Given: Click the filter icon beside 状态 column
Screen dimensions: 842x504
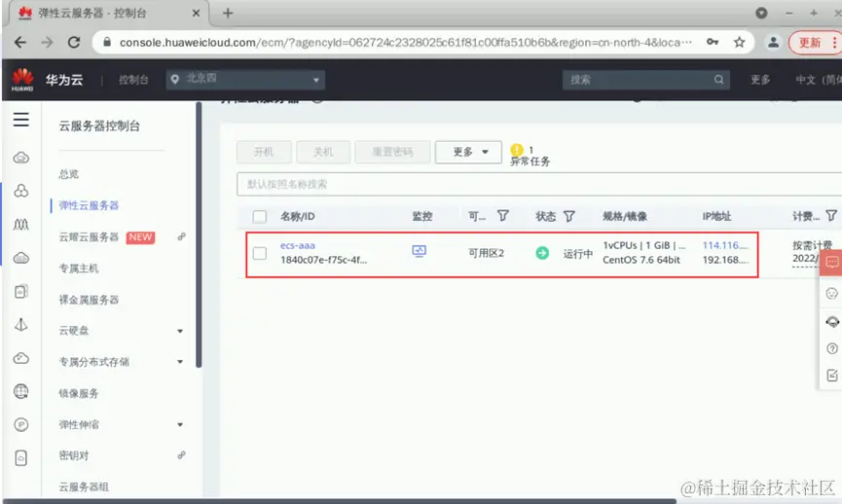Looking at the screenshot, I should (x=569, y=216).
